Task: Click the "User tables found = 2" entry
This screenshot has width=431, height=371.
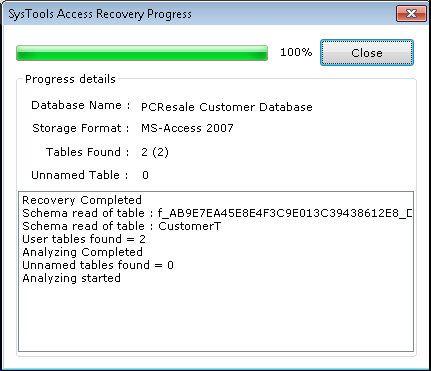Action: (x=84, y=239)
